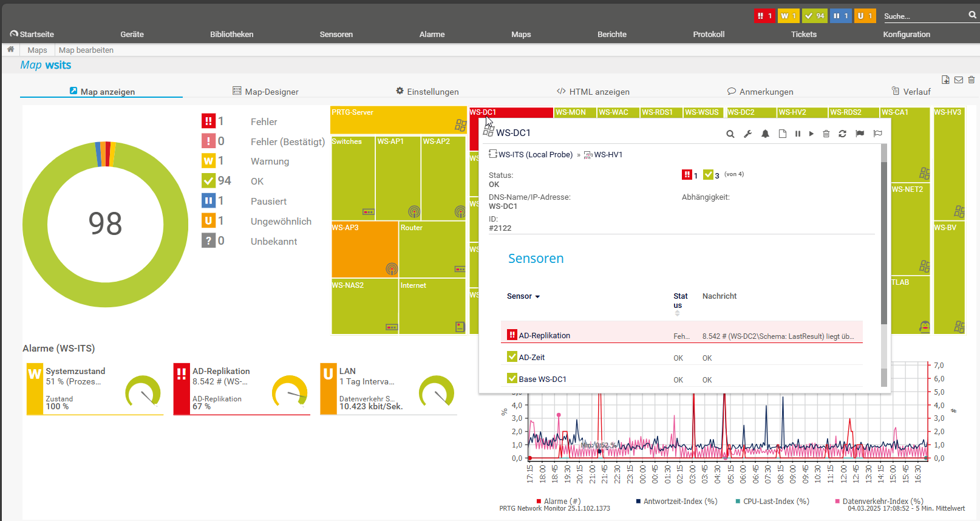Screen dimensions: 980x521
Task: Click blue paused counter in top bar
Action: [x=840, y=16]
